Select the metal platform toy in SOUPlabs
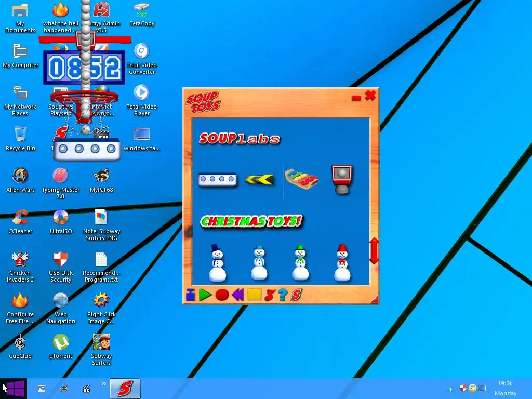This screenshot has width=532, height=399. click(x=217, y=179)
